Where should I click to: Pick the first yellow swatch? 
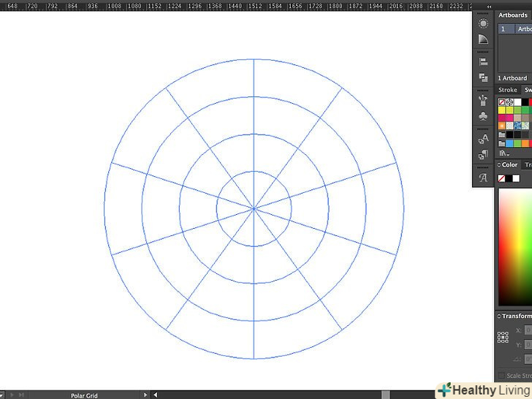click(x=502, y=110)
